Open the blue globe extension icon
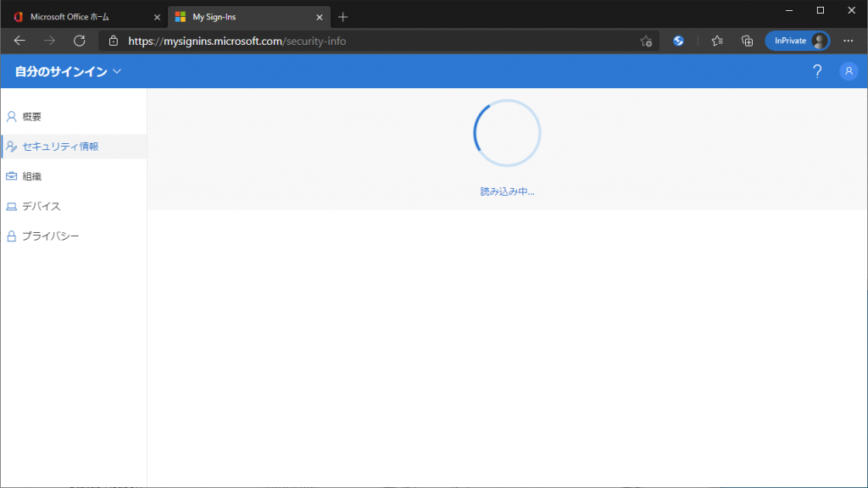The image size is (868, 488). tap(678, 41)
